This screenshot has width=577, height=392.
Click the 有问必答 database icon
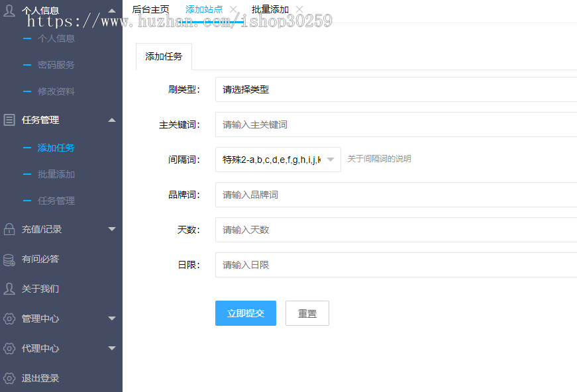tap(9, 260)
